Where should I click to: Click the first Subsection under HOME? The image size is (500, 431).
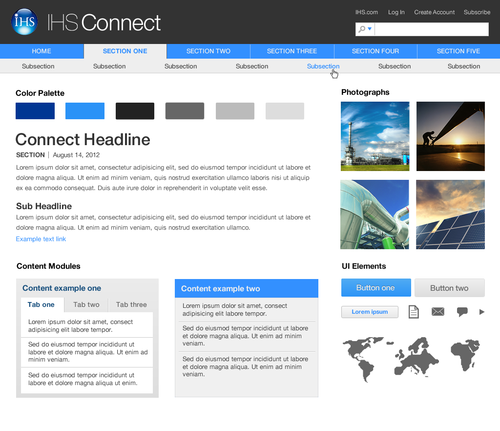point(38,66)
